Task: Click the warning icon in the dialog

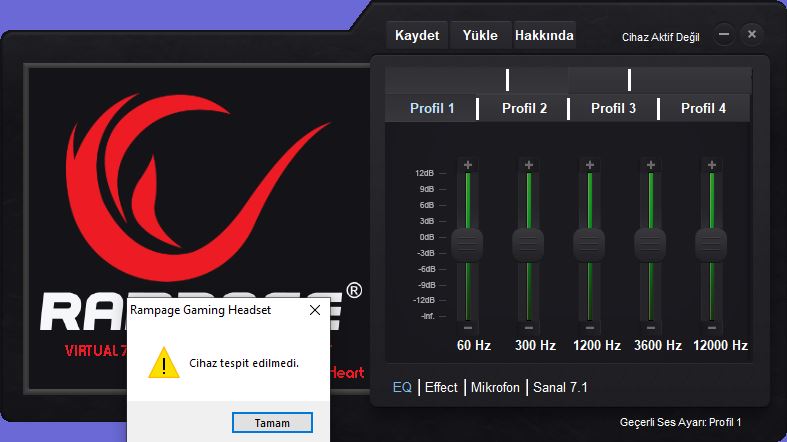Action: click(x=158, y=363)
